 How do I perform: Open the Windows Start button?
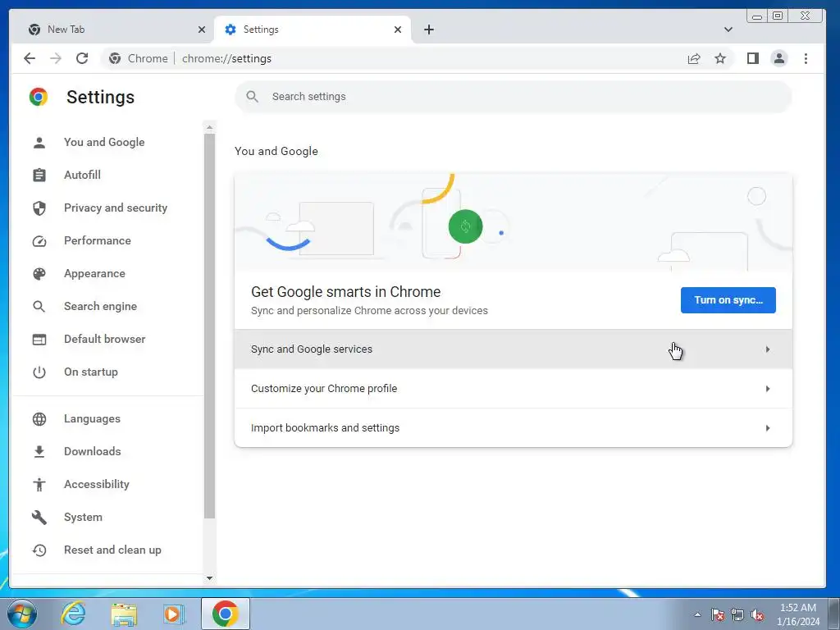click(x=22, y=614)
